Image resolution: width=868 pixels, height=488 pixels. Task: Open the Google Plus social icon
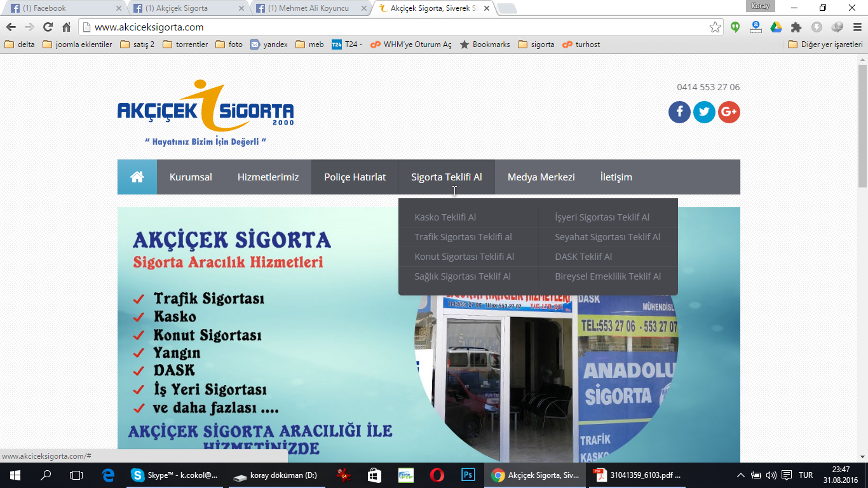coord(729,112)
